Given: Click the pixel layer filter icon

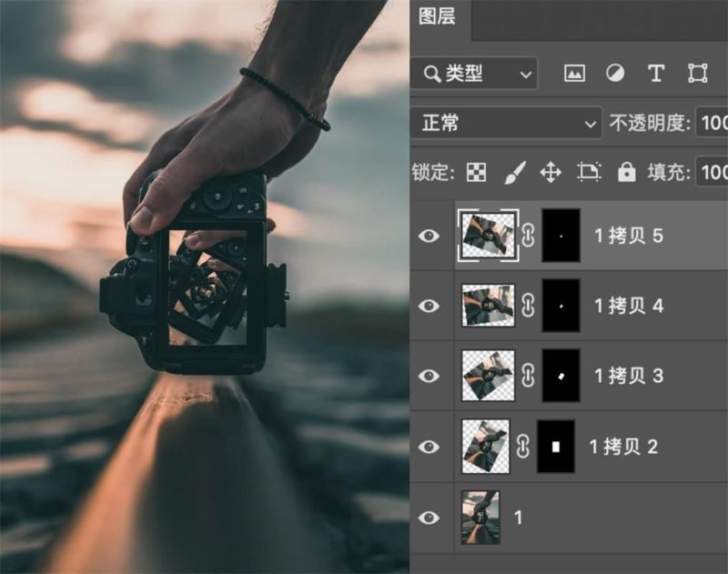Looking at the screenshot, I should pyautogui.click(x=574, y=74).
